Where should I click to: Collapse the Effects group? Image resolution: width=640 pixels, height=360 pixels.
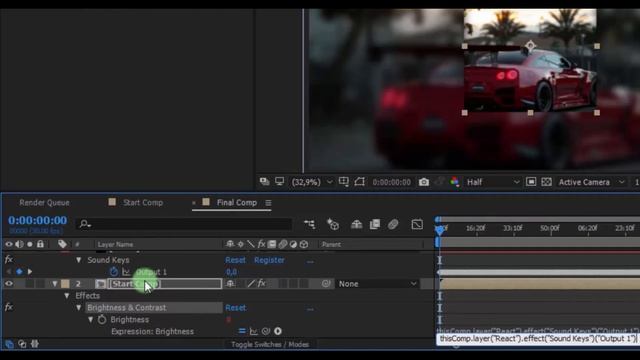pyautogui.click(x=67, y=296)
